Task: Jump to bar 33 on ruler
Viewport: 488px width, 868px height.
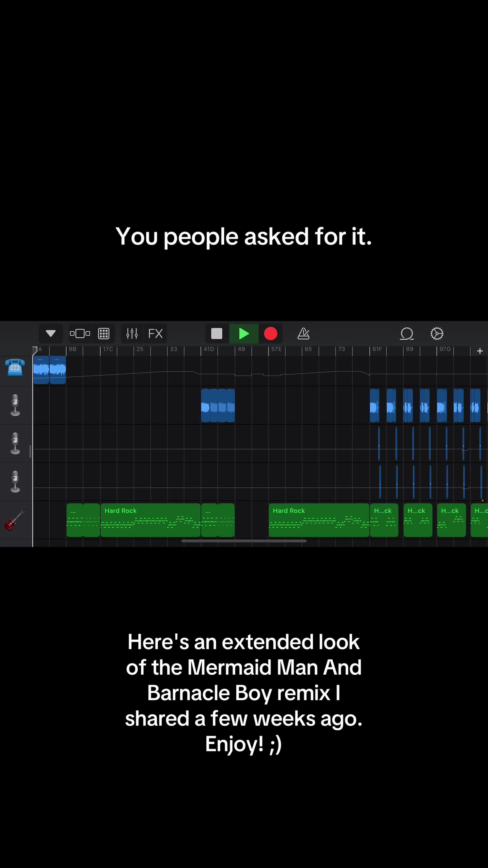Action: (x=173, y=349)
